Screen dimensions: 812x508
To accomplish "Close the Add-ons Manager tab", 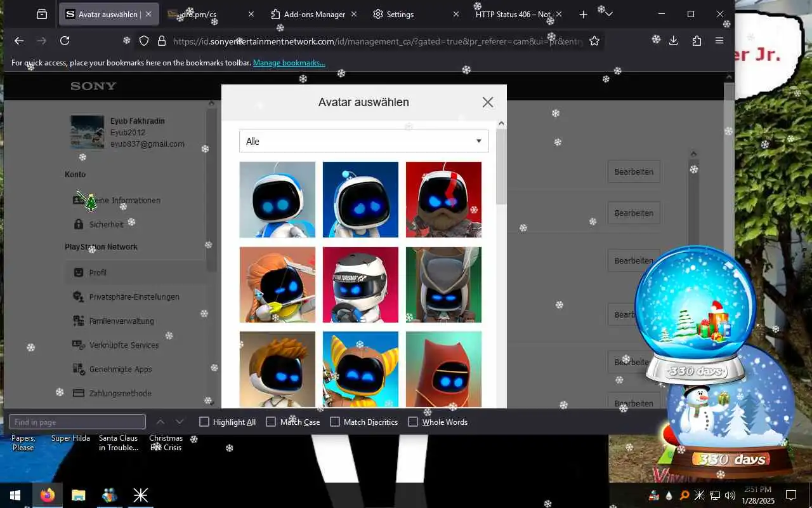I will point(354,14).
